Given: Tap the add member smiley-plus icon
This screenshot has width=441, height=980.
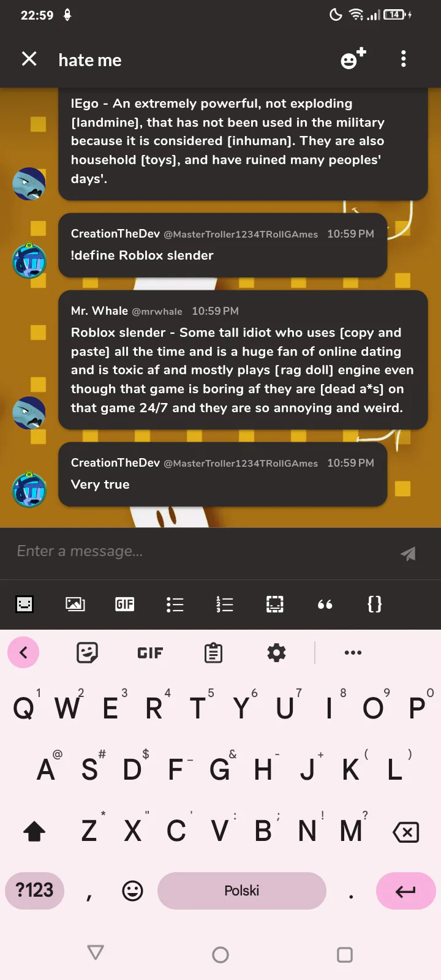Looking at the screenshot, I should (353, 59).
